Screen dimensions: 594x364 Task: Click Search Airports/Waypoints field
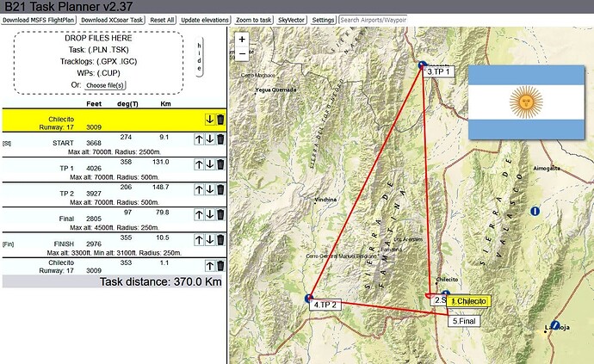point(373,20)
